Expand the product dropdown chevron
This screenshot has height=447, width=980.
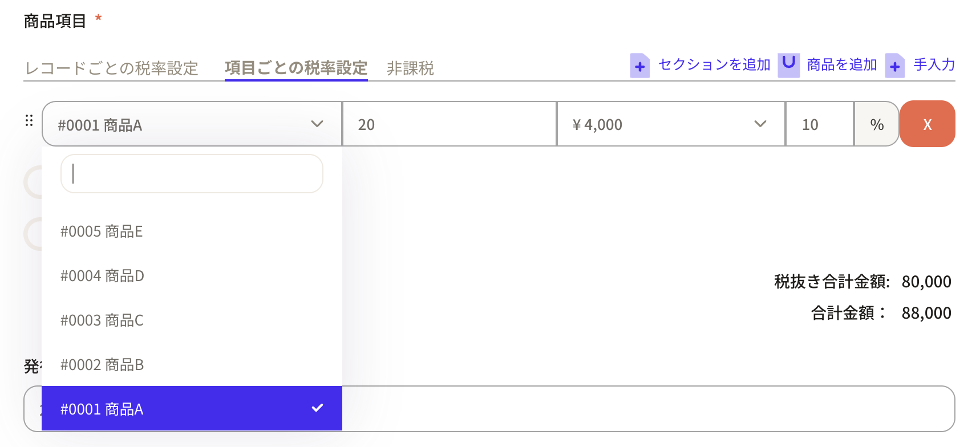317,124
